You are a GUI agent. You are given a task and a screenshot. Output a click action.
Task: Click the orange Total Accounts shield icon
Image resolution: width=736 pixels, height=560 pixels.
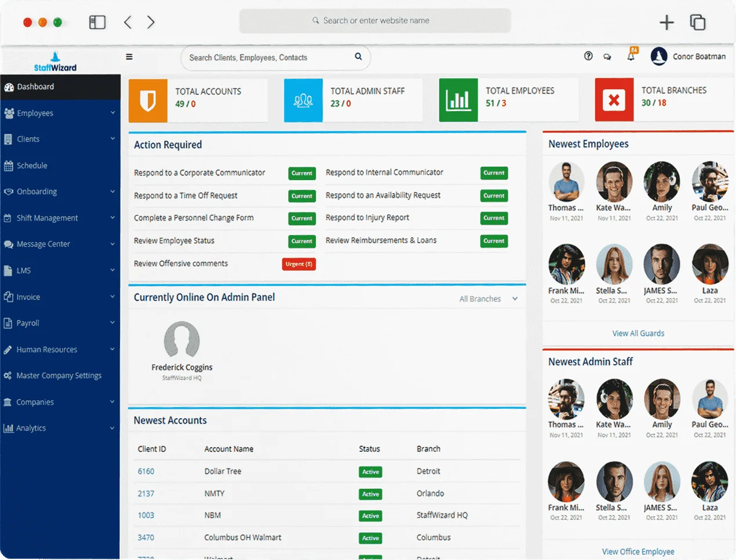click(x=148, y=100)
